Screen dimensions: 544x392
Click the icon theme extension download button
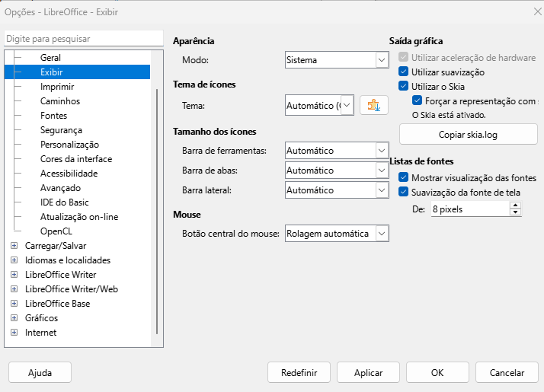[x=373, y=105]
